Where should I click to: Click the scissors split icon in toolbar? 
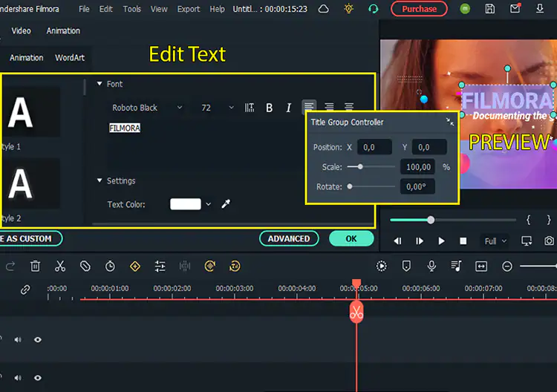pyautogui.click(x=60, y=266)
